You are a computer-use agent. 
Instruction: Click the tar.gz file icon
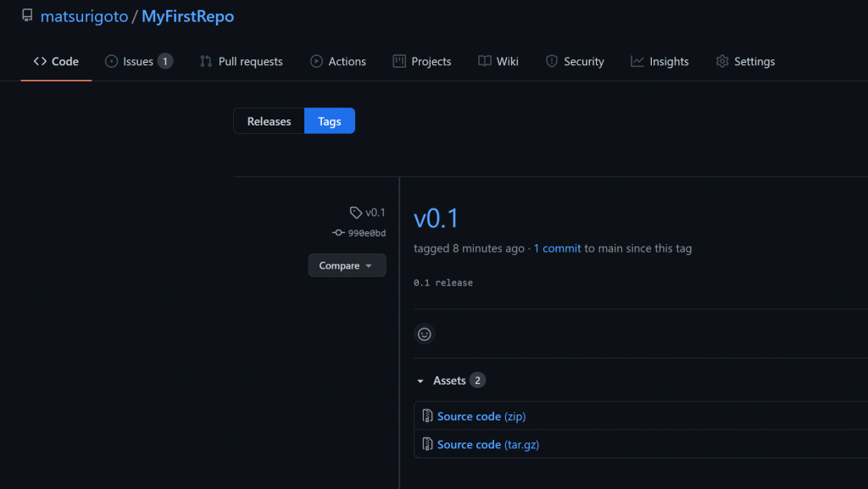(x=427, y=444)
